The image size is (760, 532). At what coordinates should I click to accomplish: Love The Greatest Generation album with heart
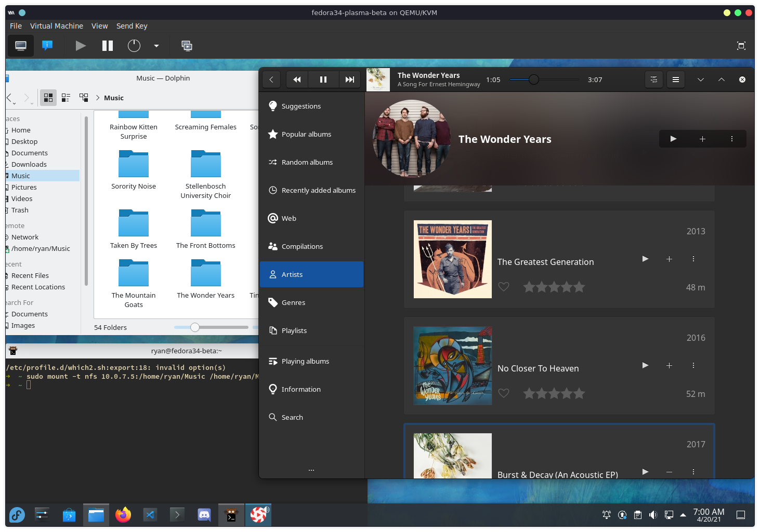coord(503,287)
